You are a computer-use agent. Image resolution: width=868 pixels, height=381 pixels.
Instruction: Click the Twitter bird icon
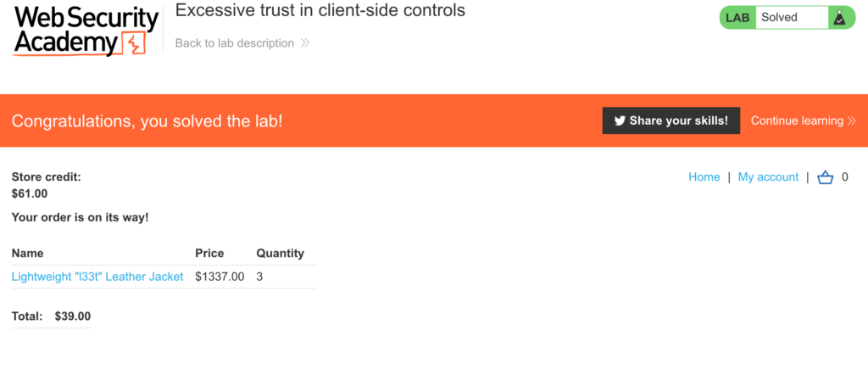[620, 120]
